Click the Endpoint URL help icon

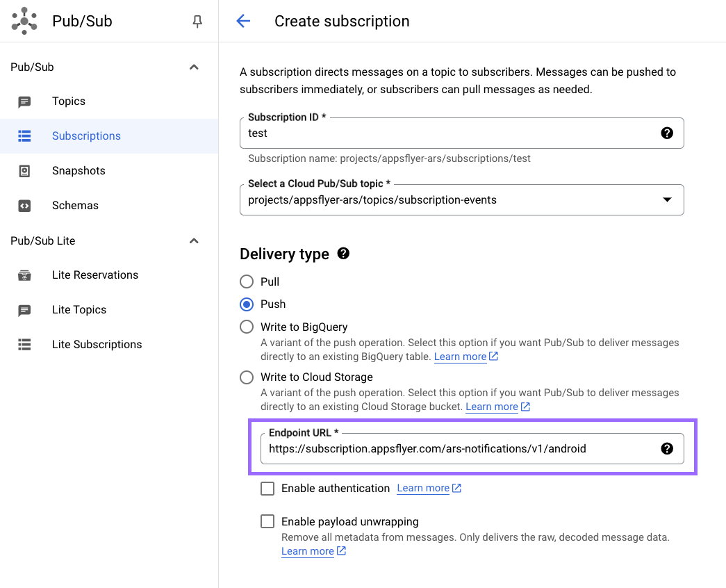pyautogui.click(x=667, y=448)
